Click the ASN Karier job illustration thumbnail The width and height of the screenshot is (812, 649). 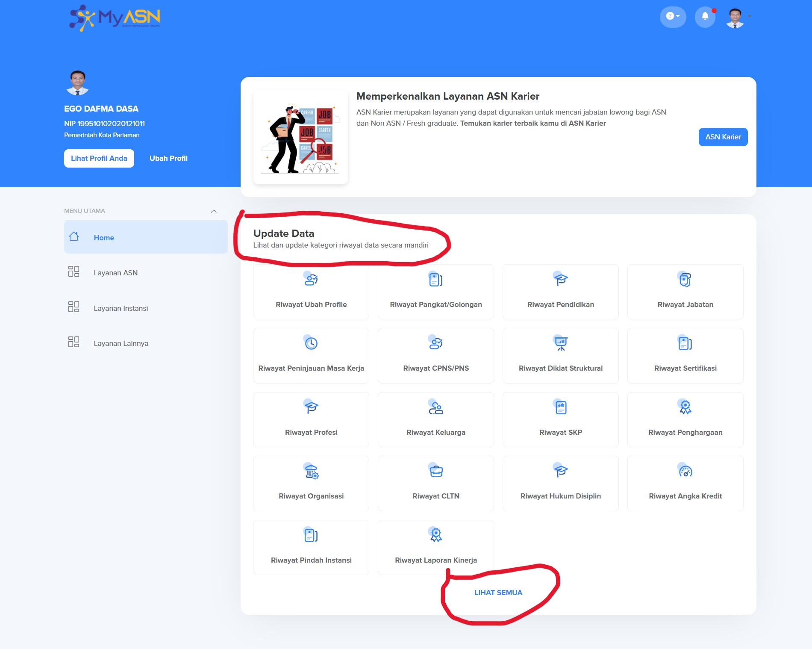pyautogui.click(x=300, y=137)
